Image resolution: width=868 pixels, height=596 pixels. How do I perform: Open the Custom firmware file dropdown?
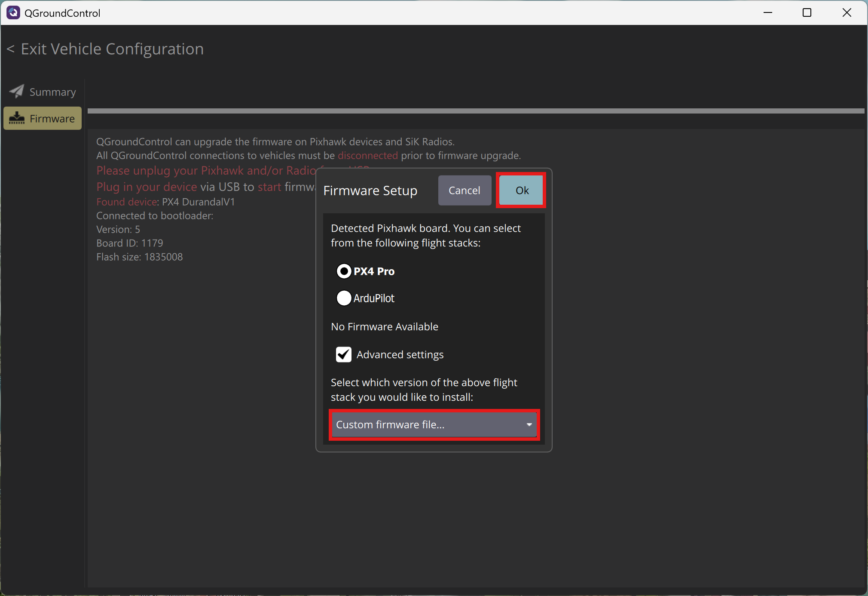tap(430, 424)
